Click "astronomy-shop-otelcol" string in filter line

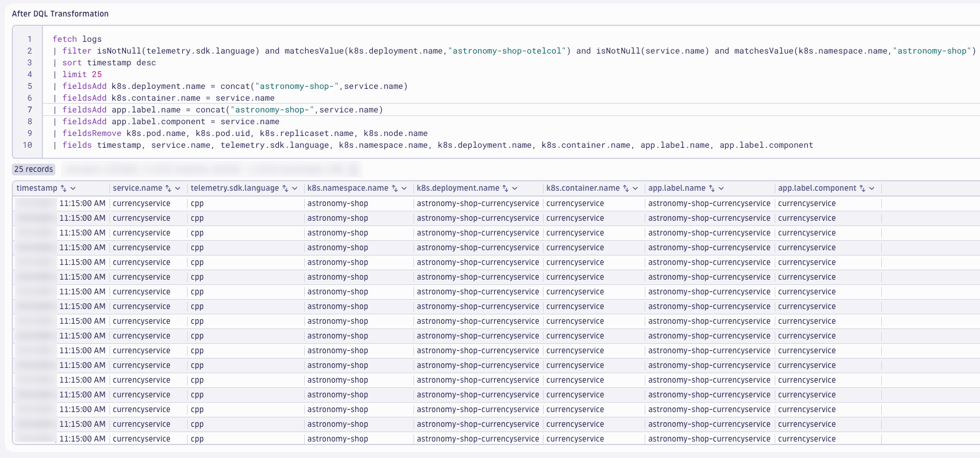(507, 51)
